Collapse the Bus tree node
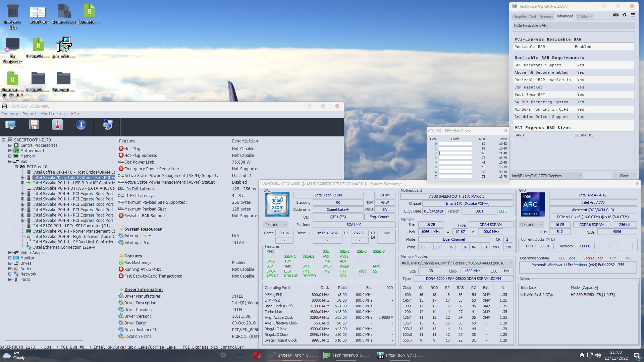 [10, 162]
